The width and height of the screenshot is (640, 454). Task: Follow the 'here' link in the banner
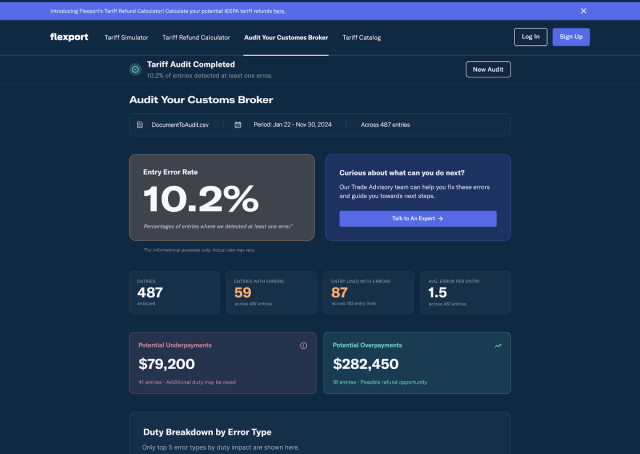tap(279, 11)
